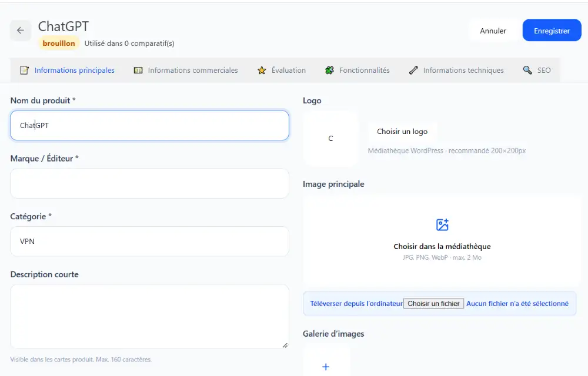588x376 pixels.
Task: Click 'Utilisé dans 0 comparatif(s)' text
Action: tap(129, 43)
